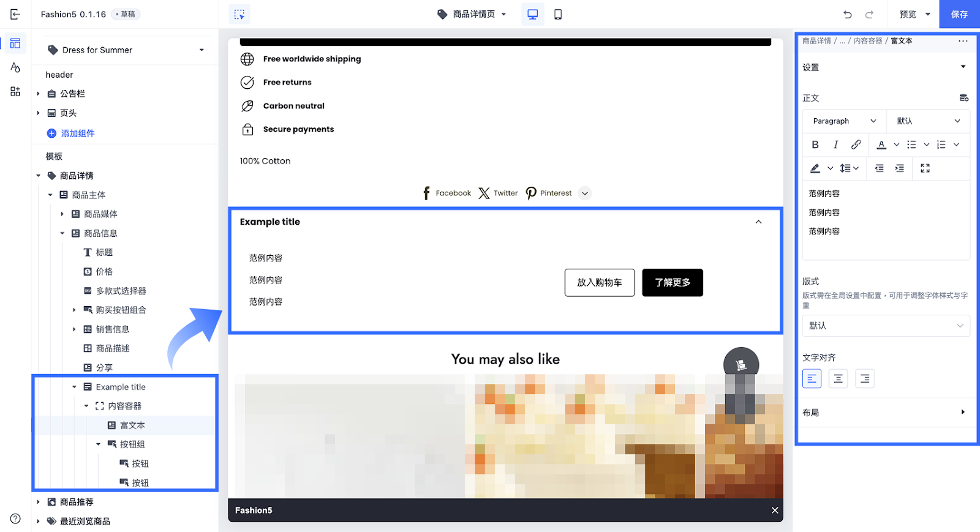Show more share options chevron
The image size is (980, 532).
tap(585, 193)
